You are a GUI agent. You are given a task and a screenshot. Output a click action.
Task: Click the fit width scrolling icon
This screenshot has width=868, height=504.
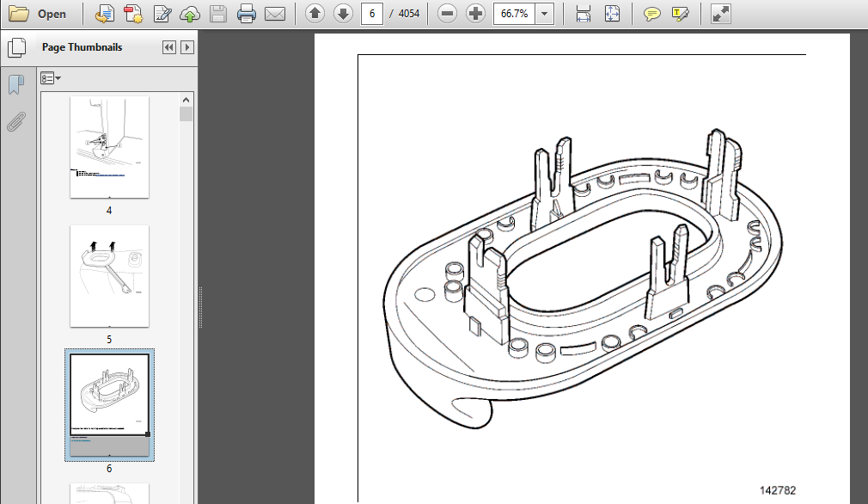(x=584, y=14)
